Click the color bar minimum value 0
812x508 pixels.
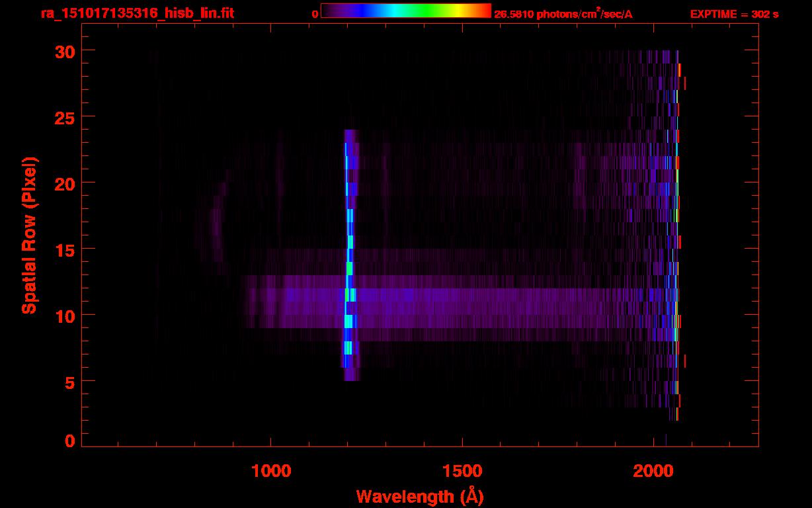point(315,13)
